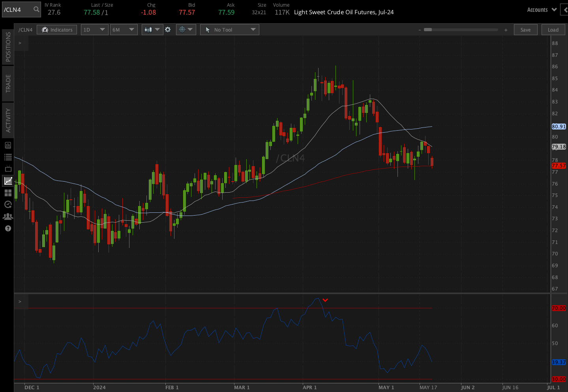Click the clock history icon in sidebar
The height and width of the screenshot is (392, 568).
click(8, 204)
